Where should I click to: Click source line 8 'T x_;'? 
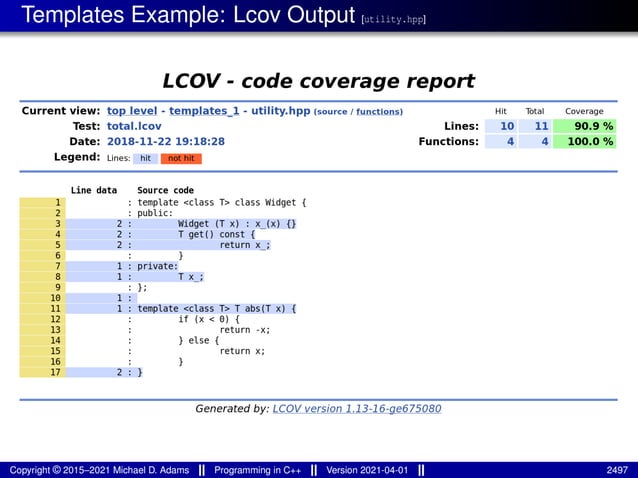point(191,277)
